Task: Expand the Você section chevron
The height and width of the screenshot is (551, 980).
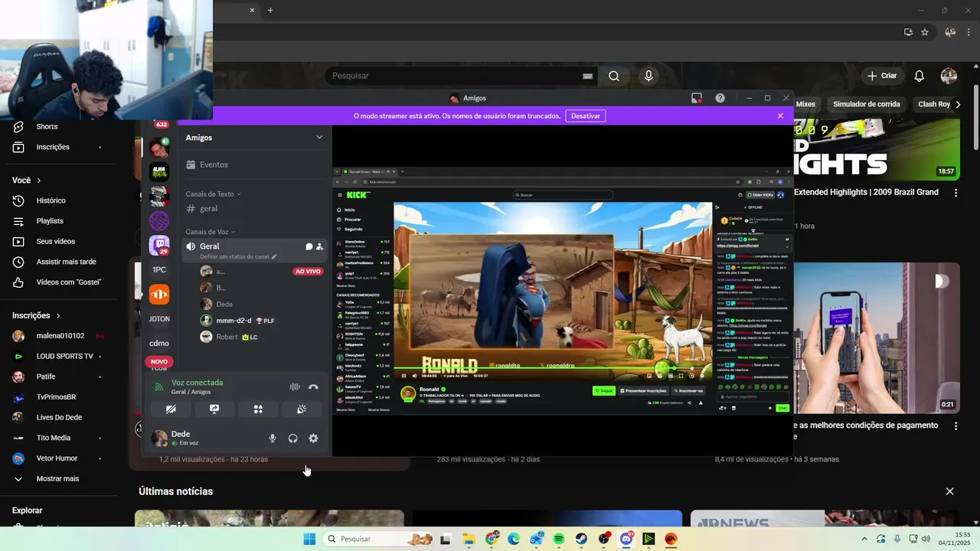Action: (x=38, y=181)
